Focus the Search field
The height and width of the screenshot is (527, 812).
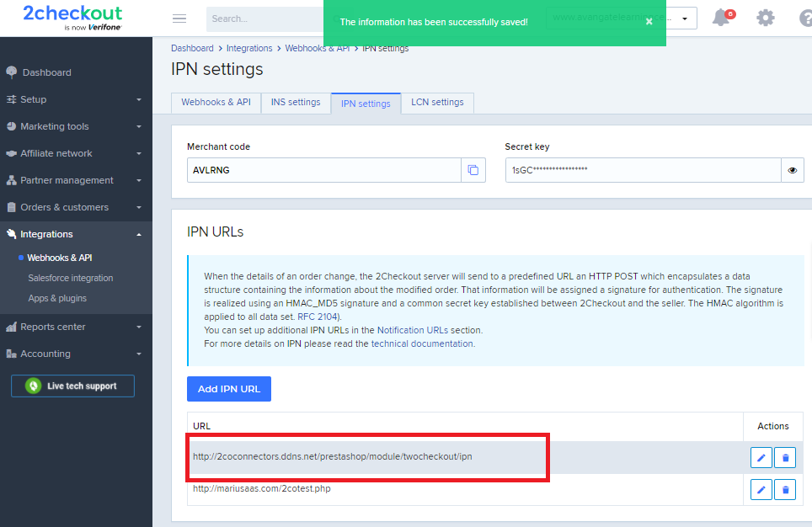(264, 19)
